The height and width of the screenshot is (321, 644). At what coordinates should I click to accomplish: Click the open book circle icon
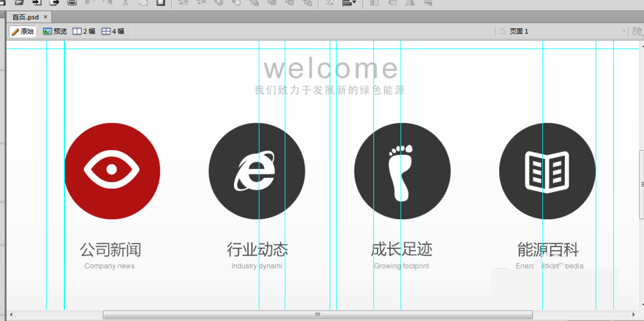(x=547, y=171)
